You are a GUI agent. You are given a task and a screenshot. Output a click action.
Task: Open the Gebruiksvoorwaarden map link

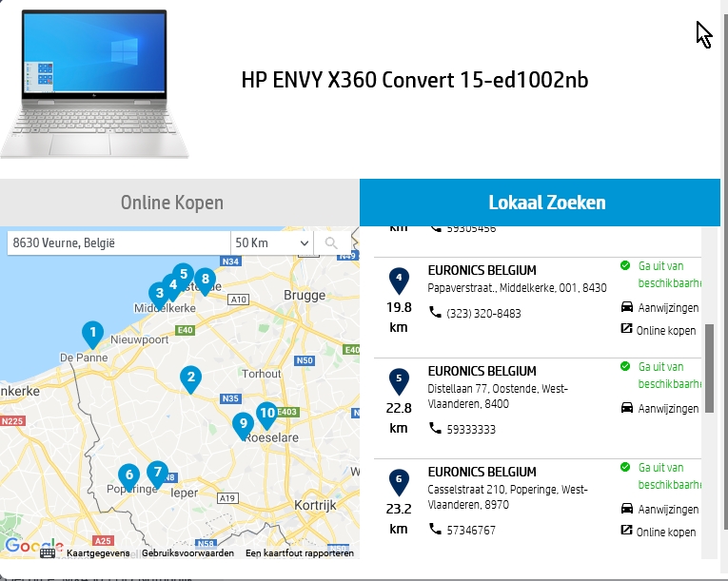(187, 552)
